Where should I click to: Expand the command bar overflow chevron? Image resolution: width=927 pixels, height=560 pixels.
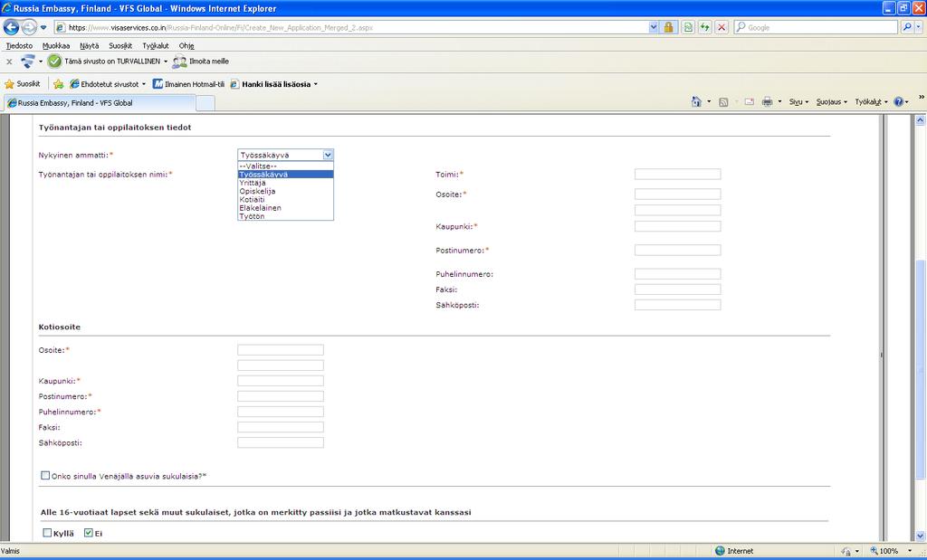point(921,97)
